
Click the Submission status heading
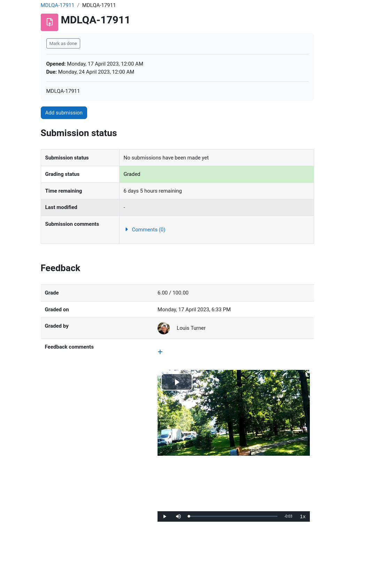(x=79, y=133)
